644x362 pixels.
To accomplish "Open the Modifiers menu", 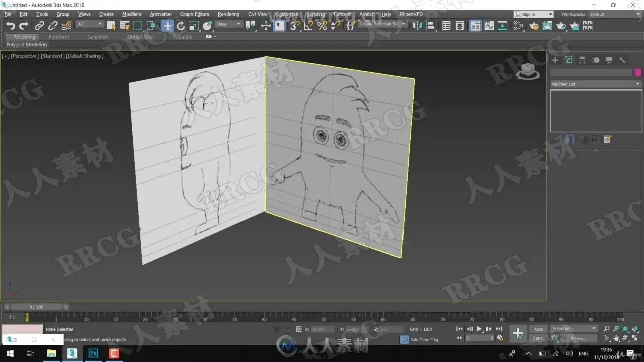I will click(x=132, y=14).
